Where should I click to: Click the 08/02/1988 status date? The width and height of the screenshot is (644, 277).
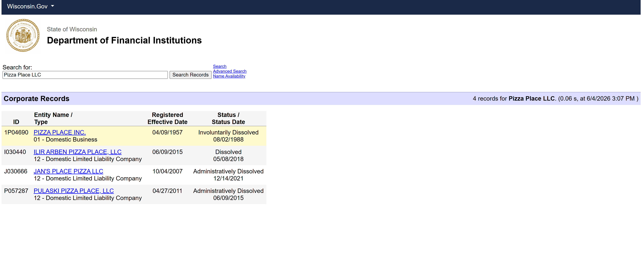[x=228, y=139]
